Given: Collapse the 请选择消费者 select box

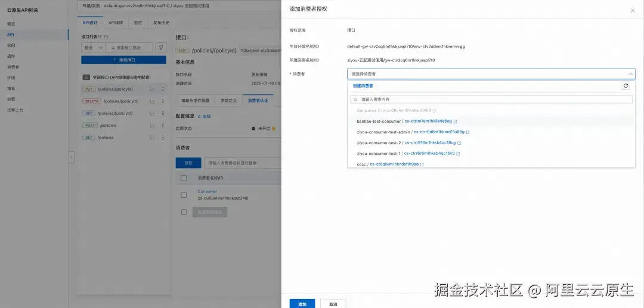Looking at the screenshot, I should pos(491,74).
